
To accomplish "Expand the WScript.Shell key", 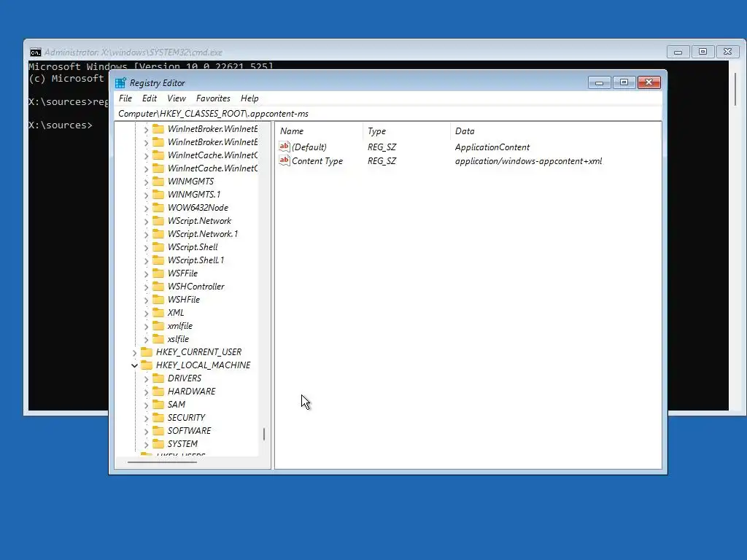I will [146, 248].
